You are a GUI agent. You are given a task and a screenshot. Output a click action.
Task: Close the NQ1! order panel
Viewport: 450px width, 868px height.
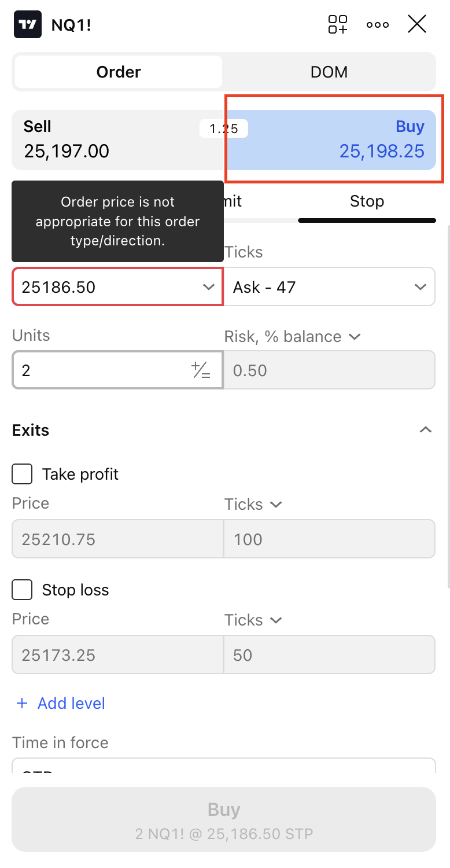417,24
